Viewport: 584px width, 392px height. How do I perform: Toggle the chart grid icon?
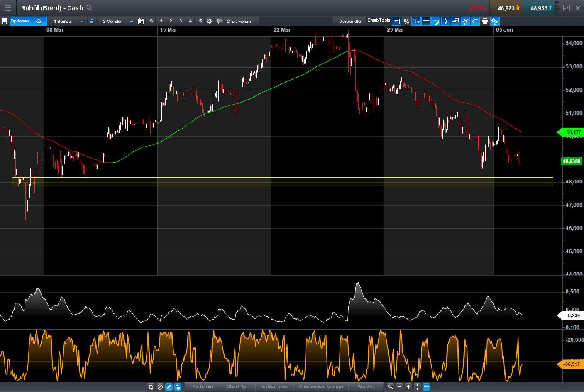point(426,21)
